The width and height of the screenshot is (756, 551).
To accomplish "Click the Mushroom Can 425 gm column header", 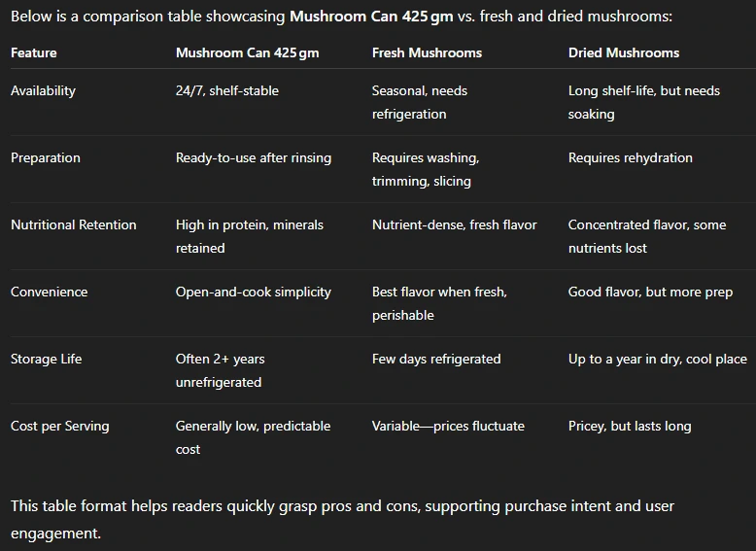I will click(x=247, y=52).
